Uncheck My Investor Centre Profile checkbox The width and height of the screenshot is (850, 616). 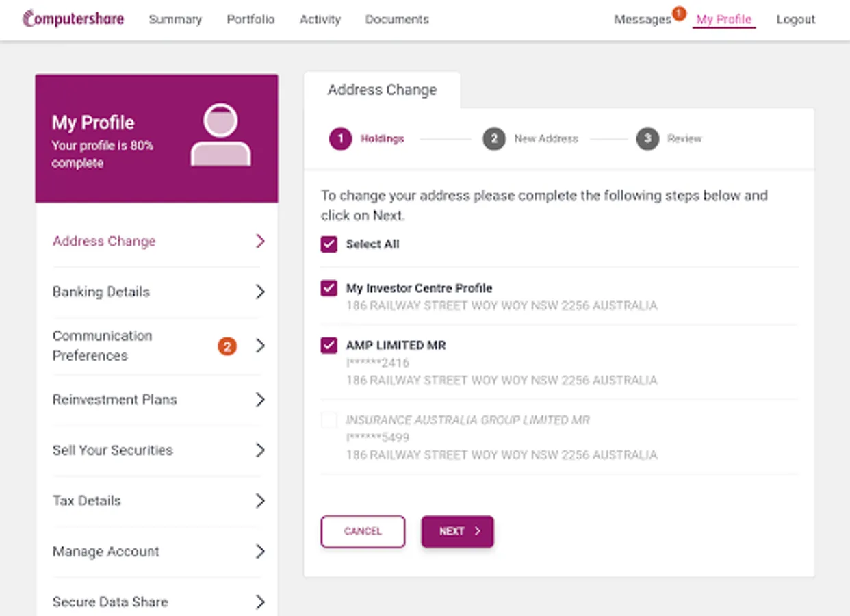[x=329, y=288]
